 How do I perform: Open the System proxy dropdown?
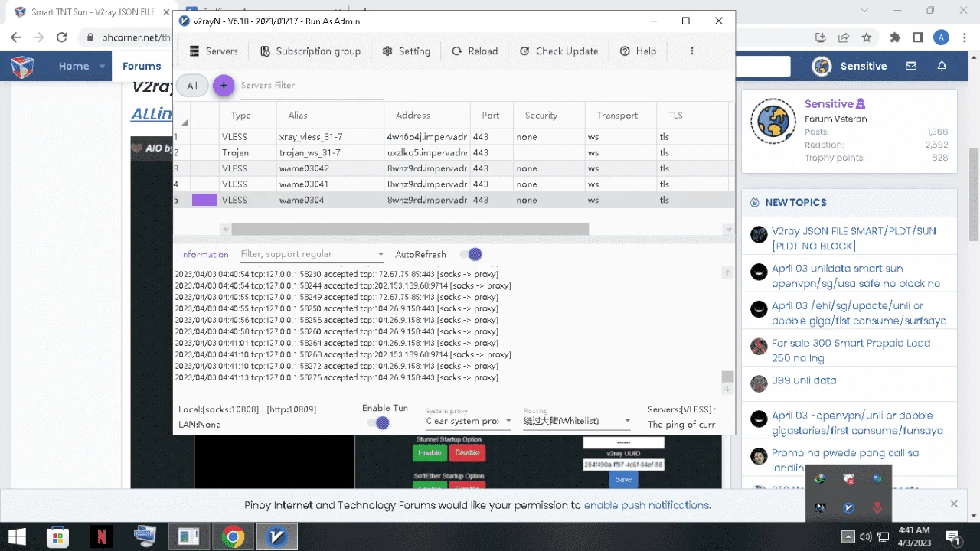(x=469, y=421)
